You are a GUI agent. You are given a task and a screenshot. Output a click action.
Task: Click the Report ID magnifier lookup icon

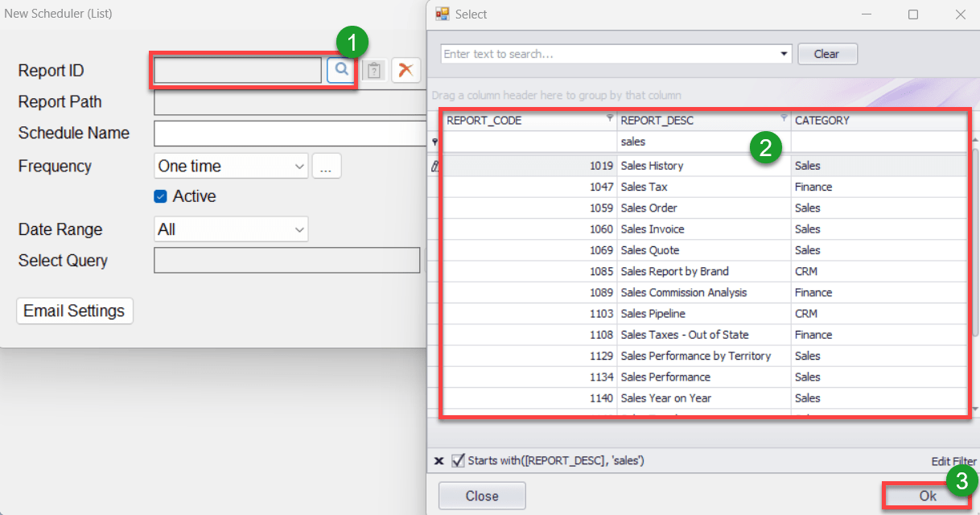coord(341,71)
